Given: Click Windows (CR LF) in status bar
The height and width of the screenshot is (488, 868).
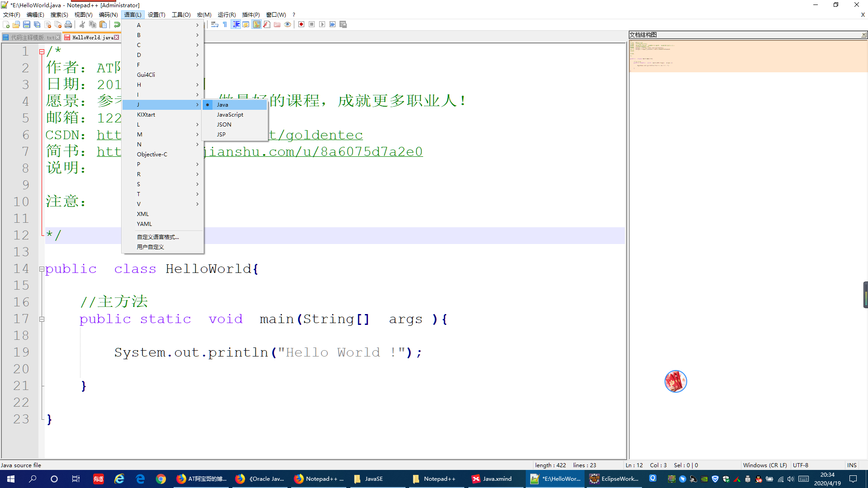Looking at the screenshot, I should coord(764,465).
